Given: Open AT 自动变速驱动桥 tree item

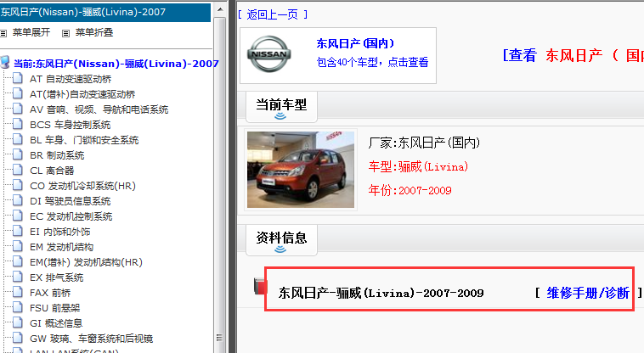Looking at the screenshot, I should tap(71, 79).
